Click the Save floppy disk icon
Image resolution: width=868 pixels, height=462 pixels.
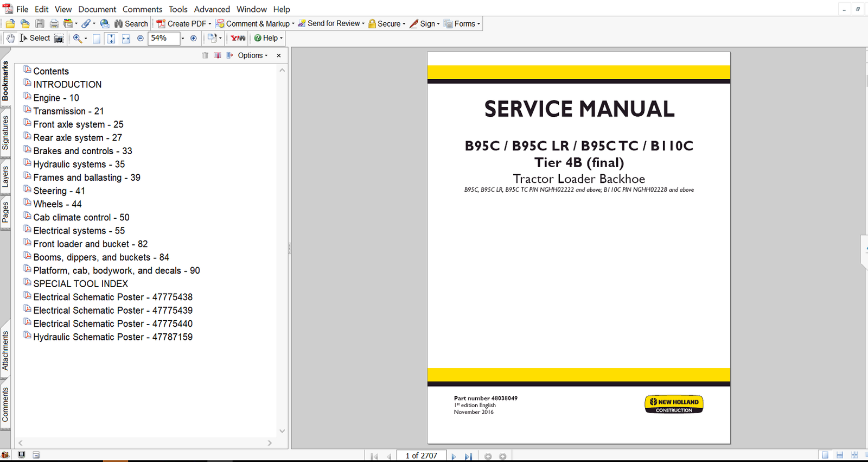click(40, 23)
